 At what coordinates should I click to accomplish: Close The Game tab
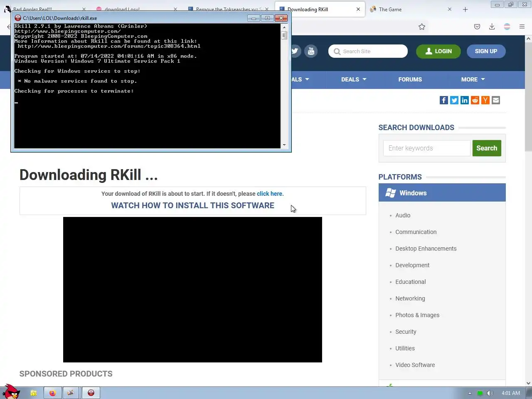point(450,9)
